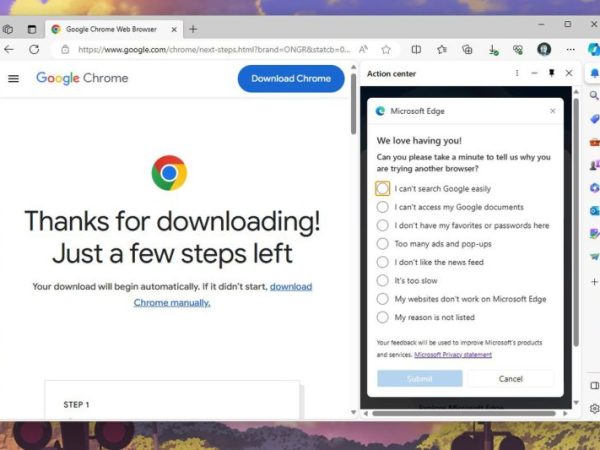Select 'I can't access my Google documents'
Image resolution: width=600 pixels, height=450 pixels.
[382, 207]
